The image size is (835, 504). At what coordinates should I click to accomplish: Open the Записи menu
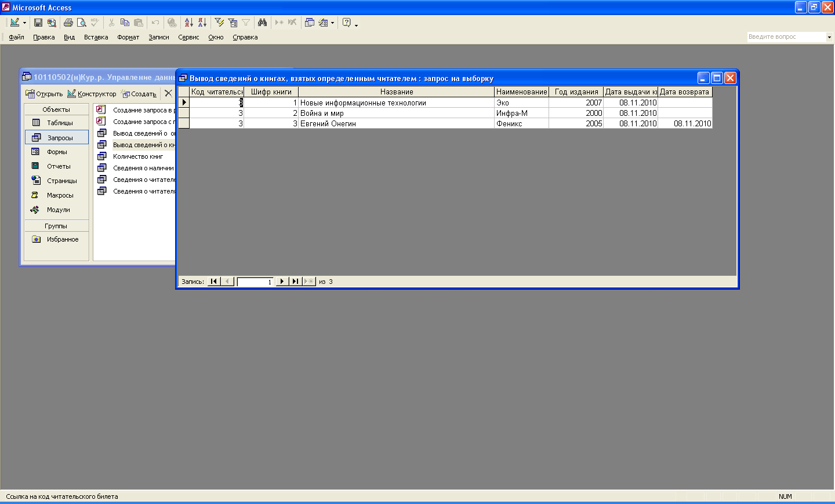tap(158, 37)
